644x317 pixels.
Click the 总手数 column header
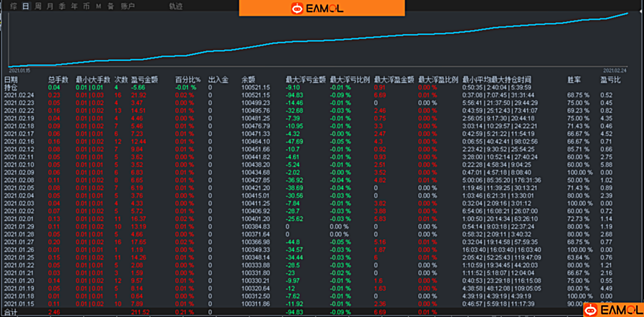tap(58, 80)
